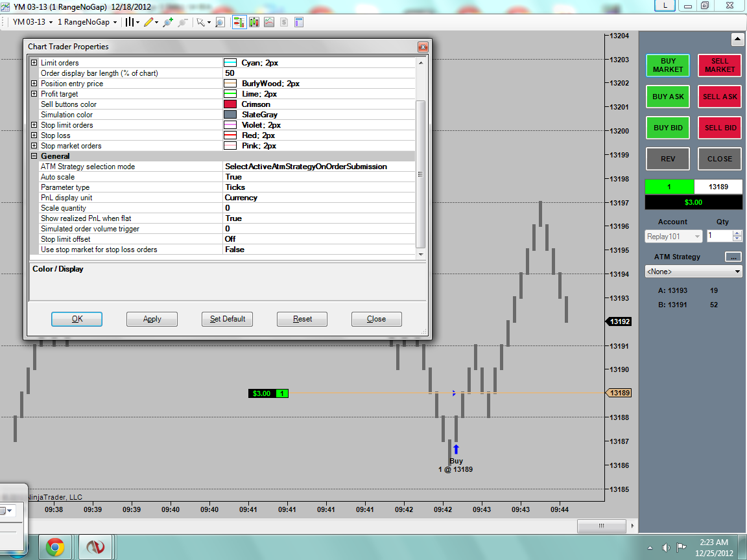747x560 pixels.
Task: Open the indicators chart icon
Action: coord(269,22)
